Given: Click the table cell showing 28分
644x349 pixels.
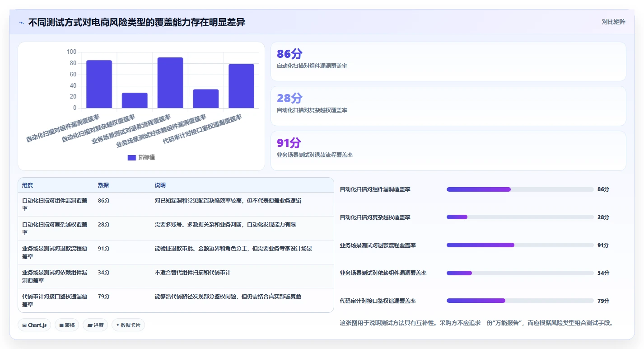Looking at the screenshot, I should pos(104,225).
